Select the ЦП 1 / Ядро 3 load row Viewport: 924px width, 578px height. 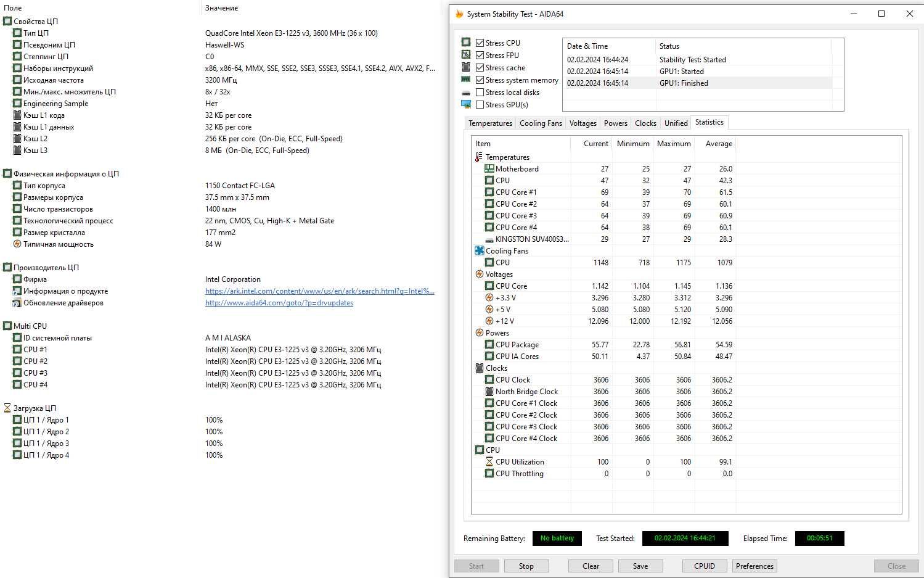222,444
